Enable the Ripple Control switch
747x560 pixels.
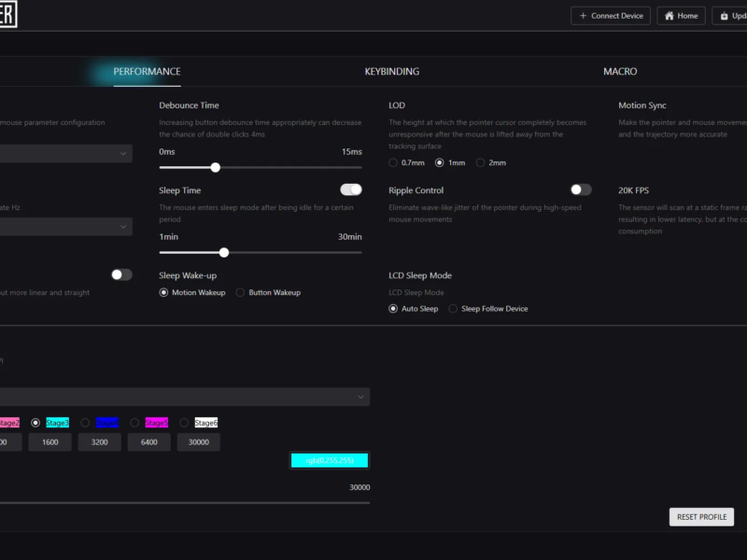581,189
